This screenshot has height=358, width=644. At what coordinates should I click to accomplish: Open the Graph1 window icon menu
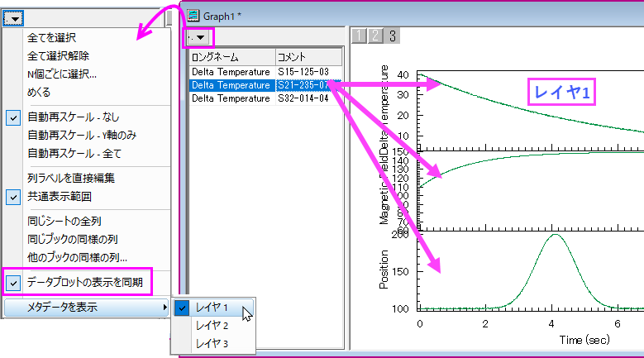click(193, 16)
